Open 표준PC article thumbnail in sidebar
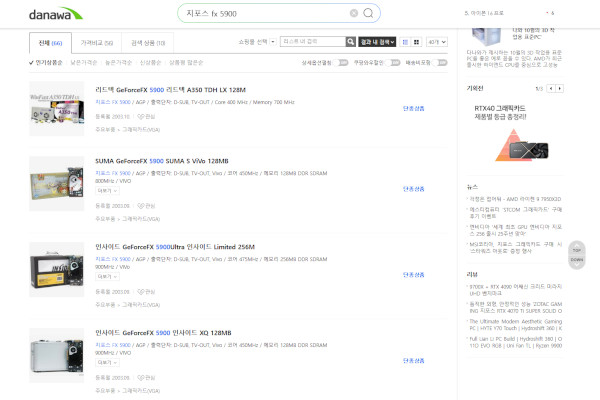600x400 pixels. coord(485,37)
